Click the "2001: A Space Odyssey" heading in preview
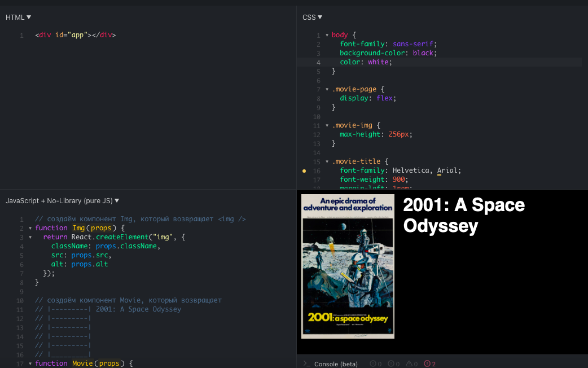This screenshot has height=368, width=588. (463, 215)
